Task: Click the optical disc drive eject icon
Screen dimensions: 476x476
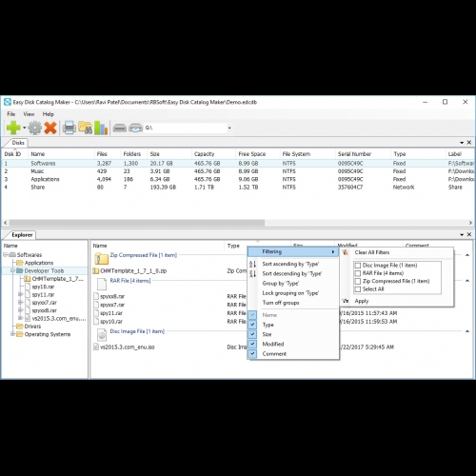Action: [x=135, y=128]
